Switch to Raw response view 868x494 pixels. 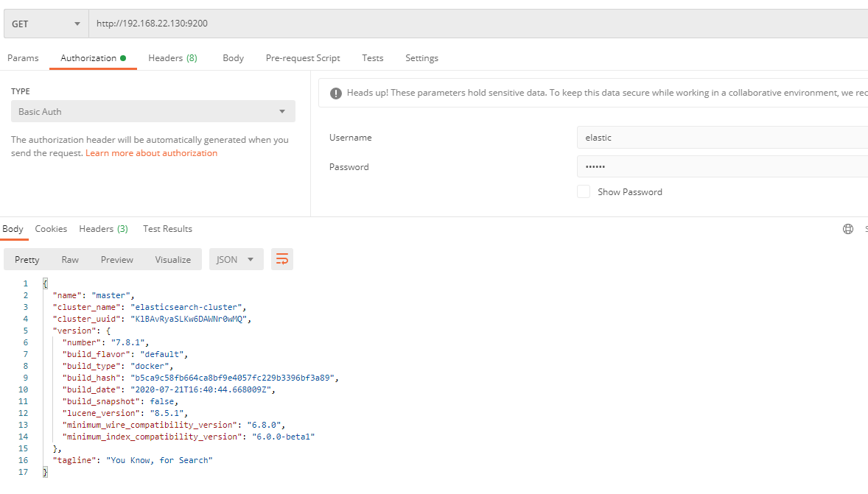point(70,259)
